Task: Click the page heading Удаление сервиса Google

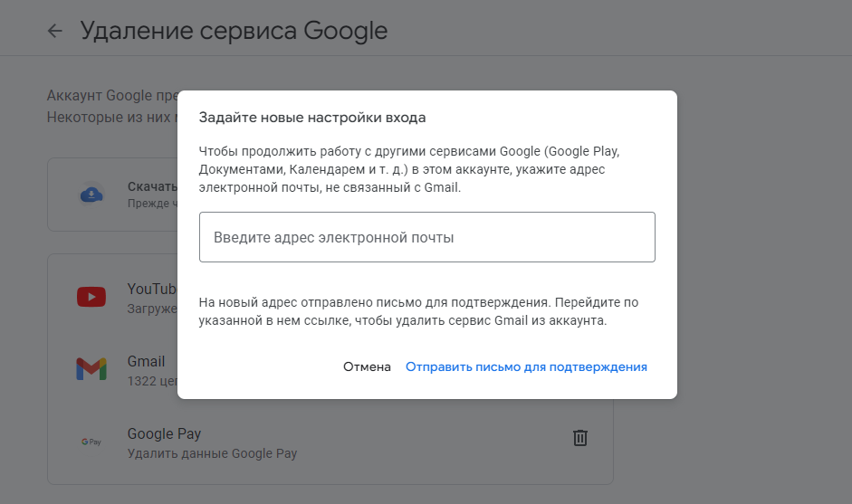Action: coord(234,31)
